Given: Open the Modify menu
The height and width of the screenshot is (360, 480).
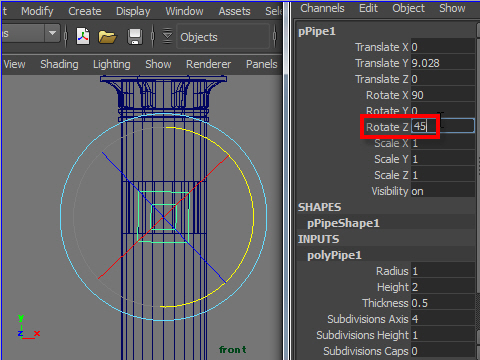Looking at the screenshot, I should [x=37, y=11].
